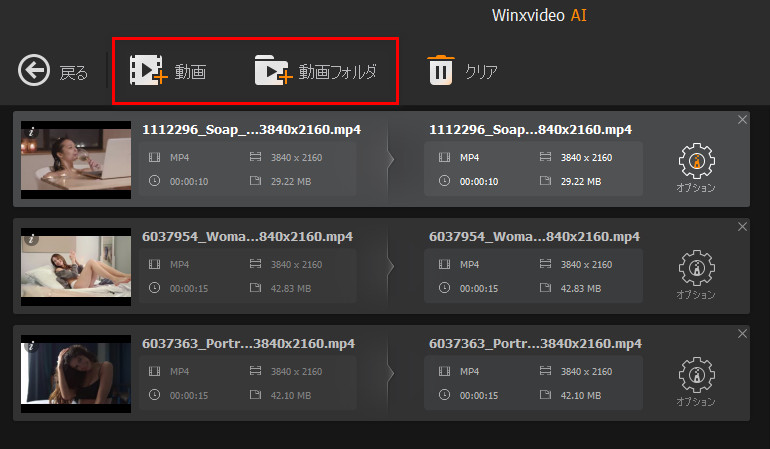Open オプション gear for 1112296_Soap video
This screenshot has height=449, width=770.
pyautogui.click(x=696, y=161)
